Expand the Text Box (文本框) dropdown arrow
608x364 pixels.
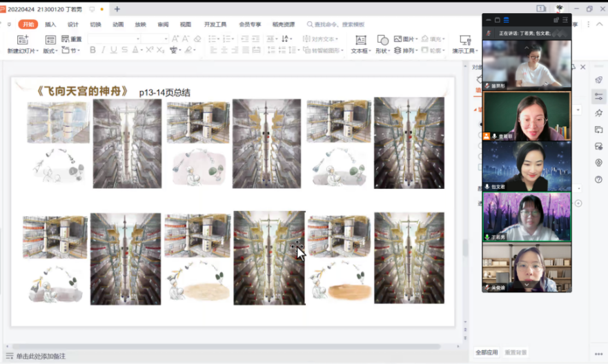[x=370, y=51]
